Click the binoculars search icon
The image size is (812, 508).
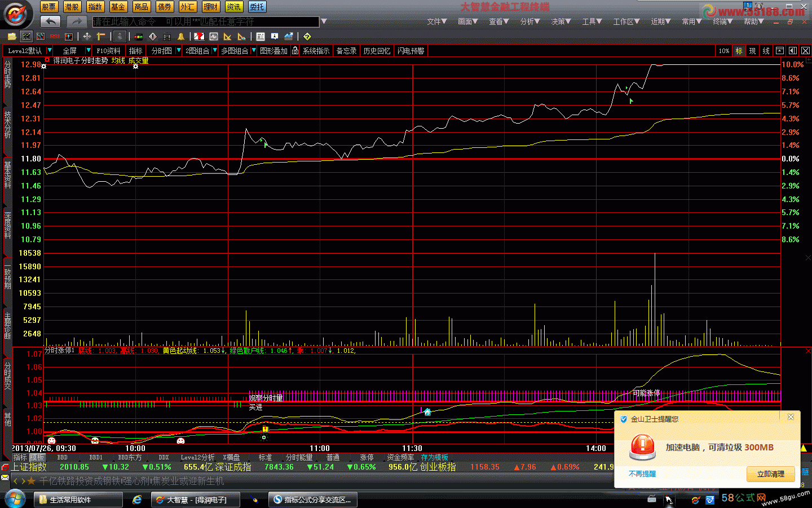[167, 37]
